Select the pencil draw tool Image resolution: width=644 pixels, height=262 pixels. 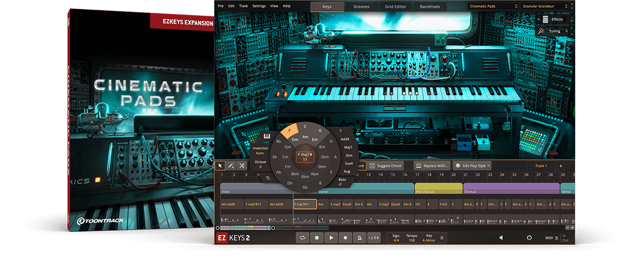231,166
